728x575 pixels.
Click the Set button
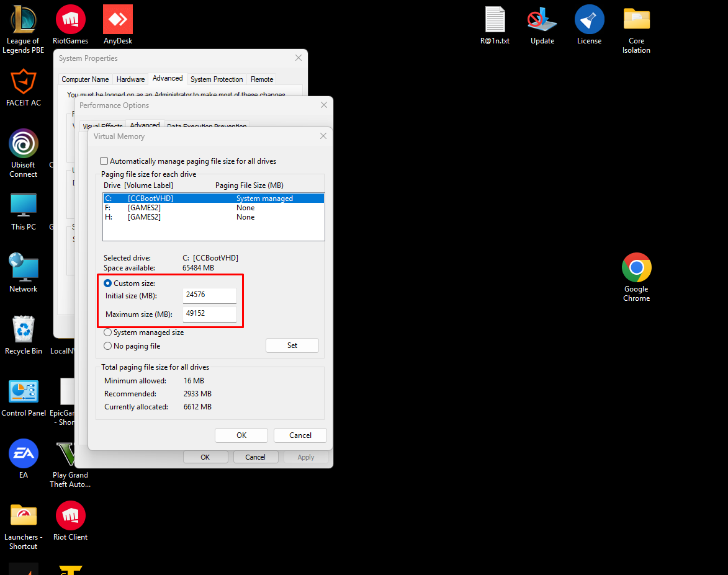pos(292,345)
